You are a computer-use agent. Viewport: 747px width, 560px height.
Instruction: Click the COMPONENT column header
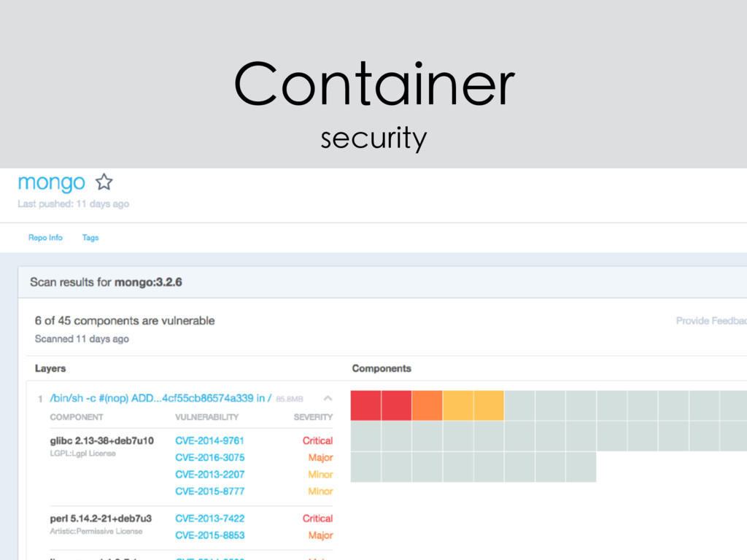pyautogui.click(x=76, y=417)
